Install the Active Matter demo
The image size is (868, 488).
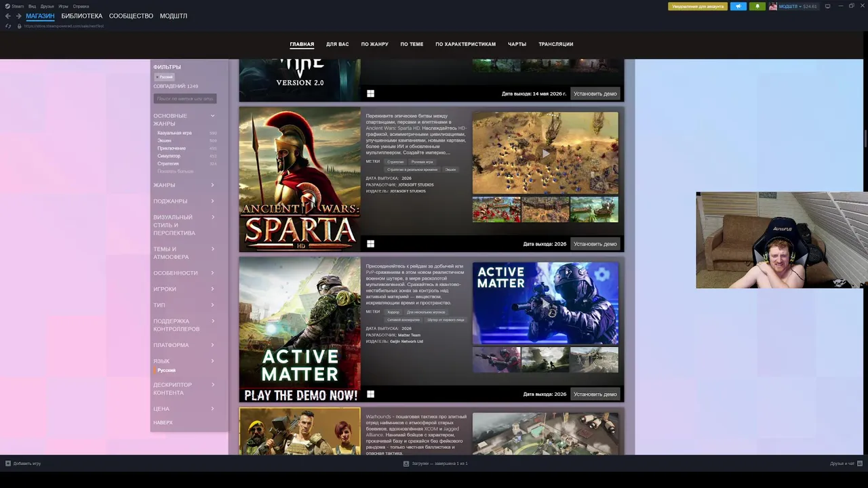(595, 394)
